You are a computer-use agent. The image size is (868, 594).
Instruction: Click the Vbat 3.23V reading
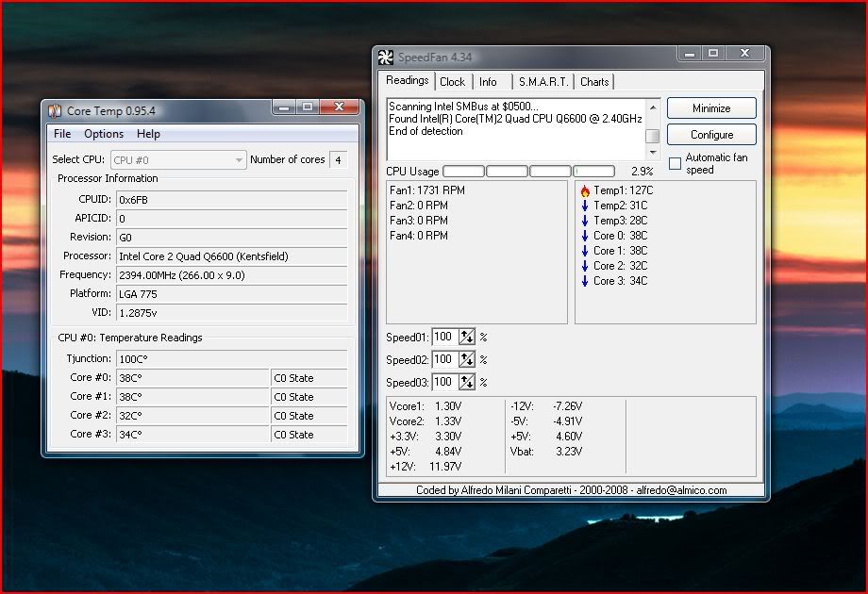pyautogui.click(x=546, y=452)
